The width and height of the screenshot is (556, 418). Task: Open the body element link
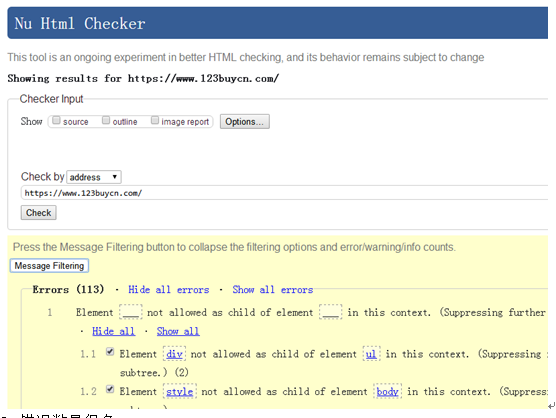(x=387, y=391)
